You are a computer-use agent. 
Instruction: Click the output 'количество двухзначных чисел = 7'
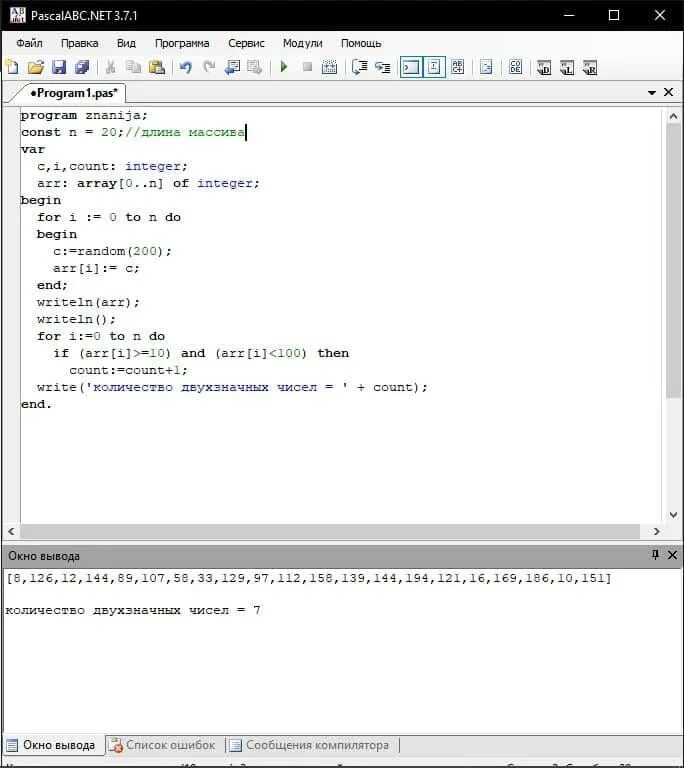133,610
